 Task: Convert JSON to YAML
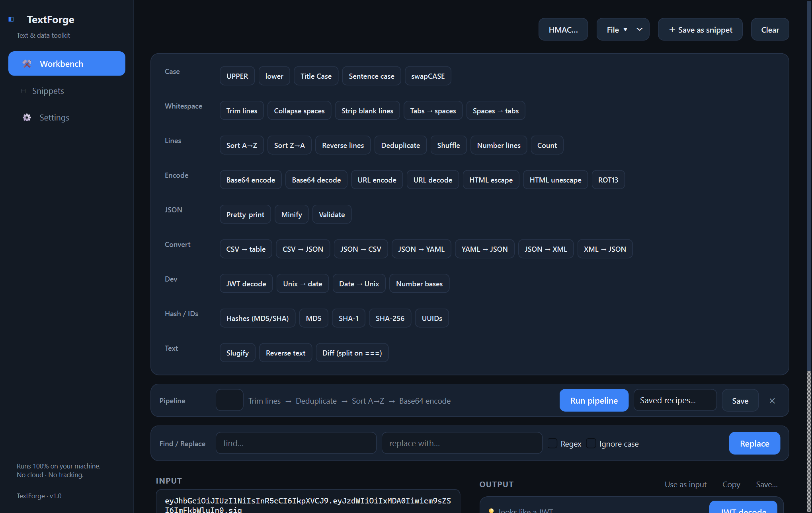(x=421, y=249)
